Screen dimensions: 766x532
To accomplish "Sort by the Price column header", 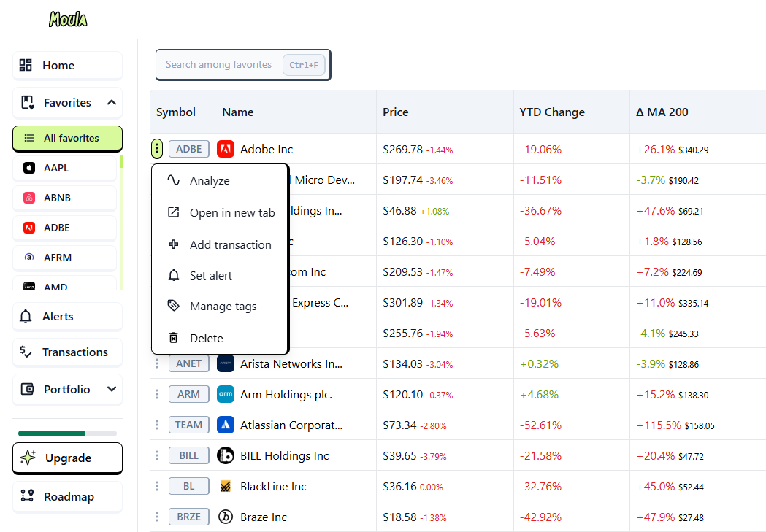I will [396, 112].
